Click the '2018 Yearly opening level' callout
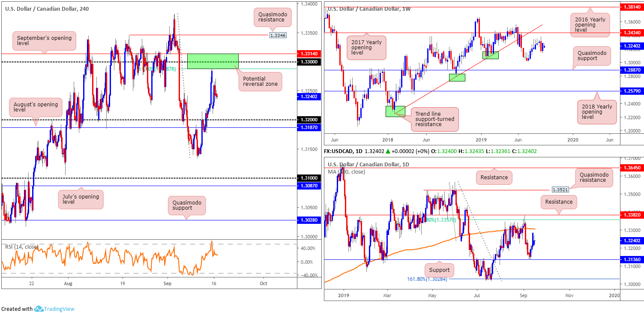 [598, 112]
